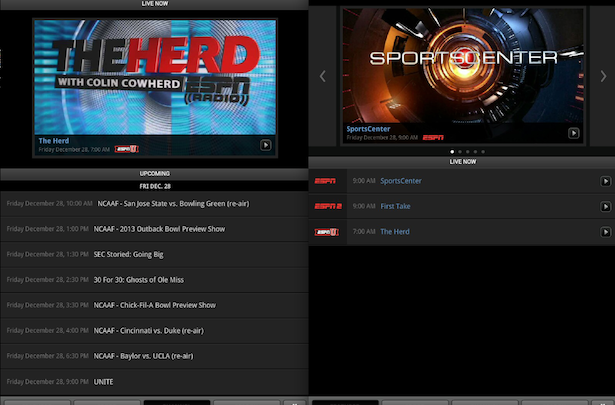The image size is (615, 405).
Task: Open the SportsCenter link in the Live Now list
Action: pyautogui.click(x=401, y=181)
